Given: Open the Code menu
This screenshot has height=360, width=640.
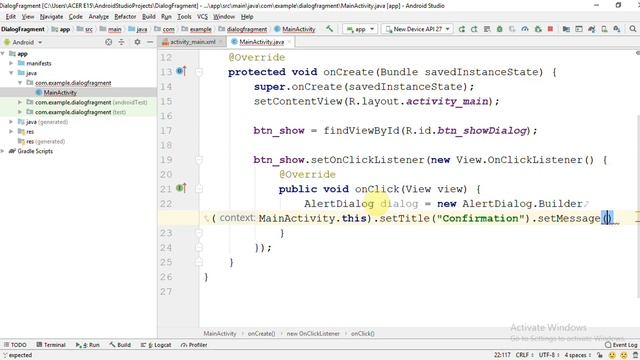Looking at the screenshot, I should [x=76, y=17].
